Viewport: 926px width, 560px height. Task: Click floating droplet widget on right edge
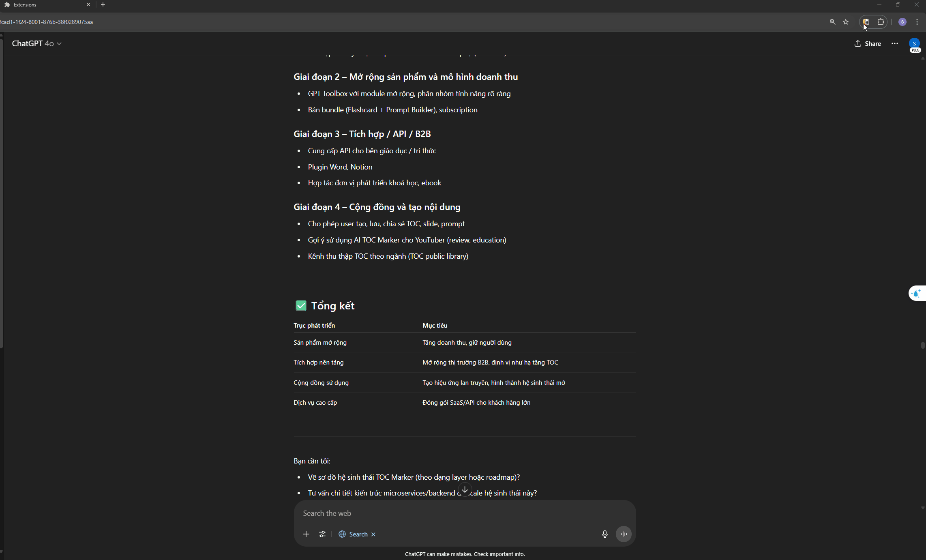[916, 293]
